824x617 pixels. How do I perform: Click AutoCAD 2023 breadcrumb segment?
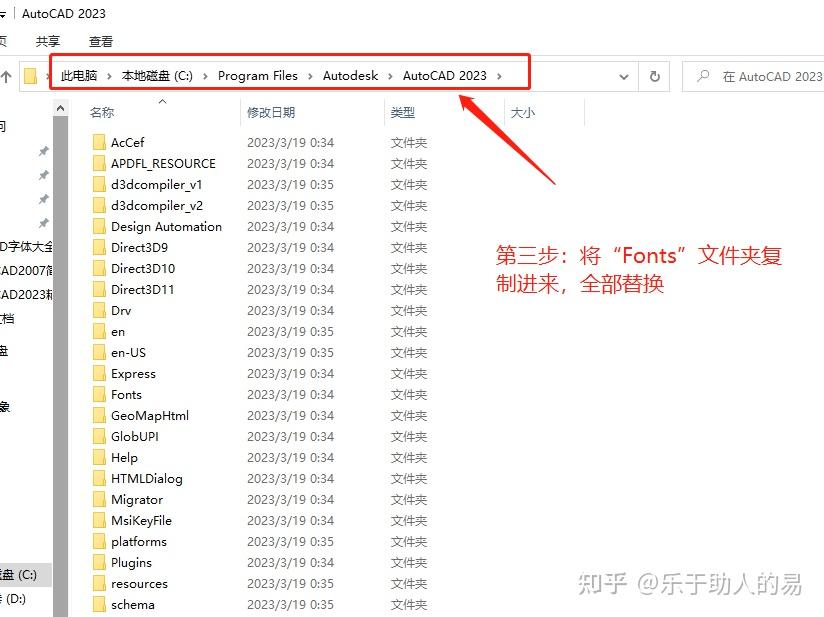(x=445, y=76)
